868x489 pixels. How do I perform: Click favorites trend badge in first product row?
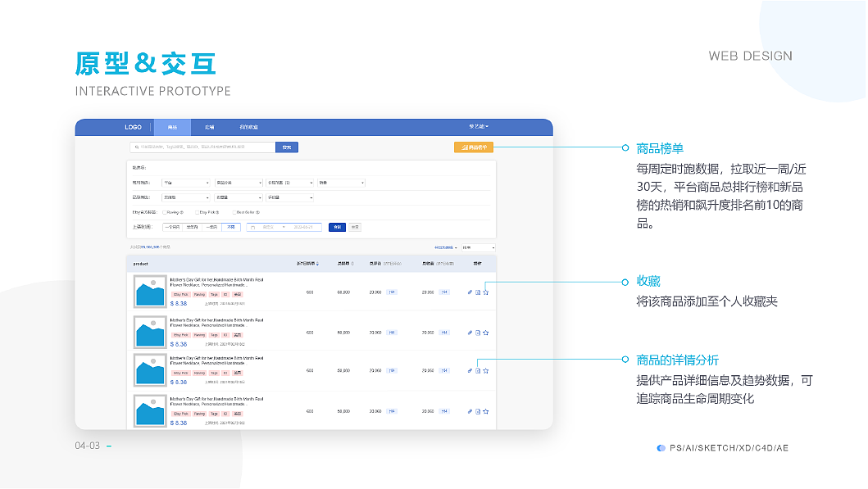pos(444,292)
